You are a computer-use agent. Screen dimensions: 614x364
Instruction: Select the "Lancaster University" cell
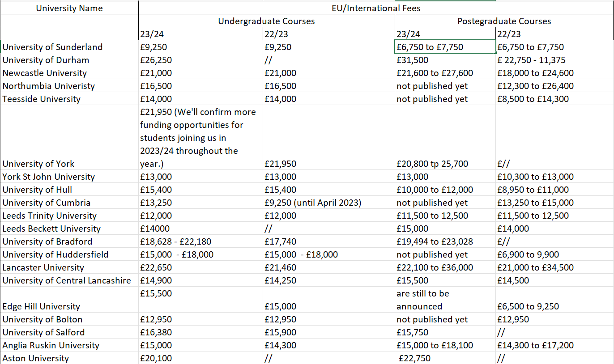click(43, 267)
